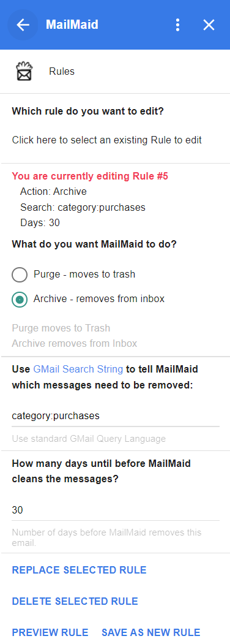
Task: Click DELETE SELECTED RULE
Action: [x=75, y=601]
